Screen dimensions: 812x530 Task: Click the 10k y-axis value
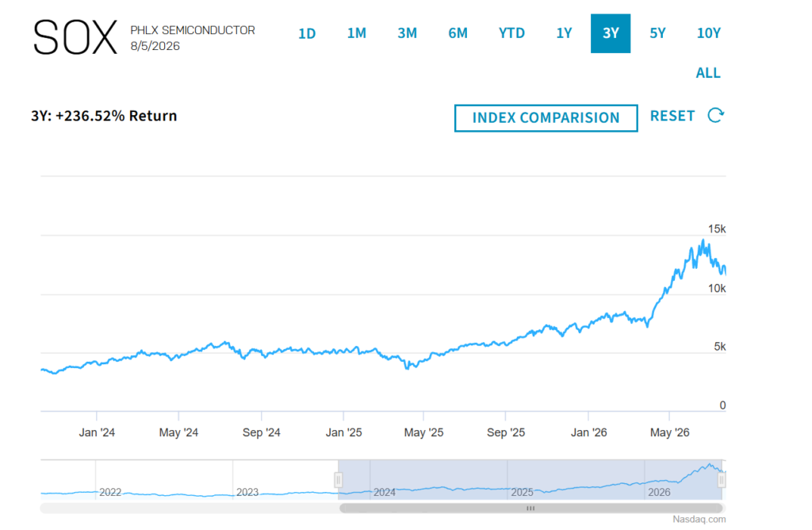pyautogui.click(x=717, y=289)
